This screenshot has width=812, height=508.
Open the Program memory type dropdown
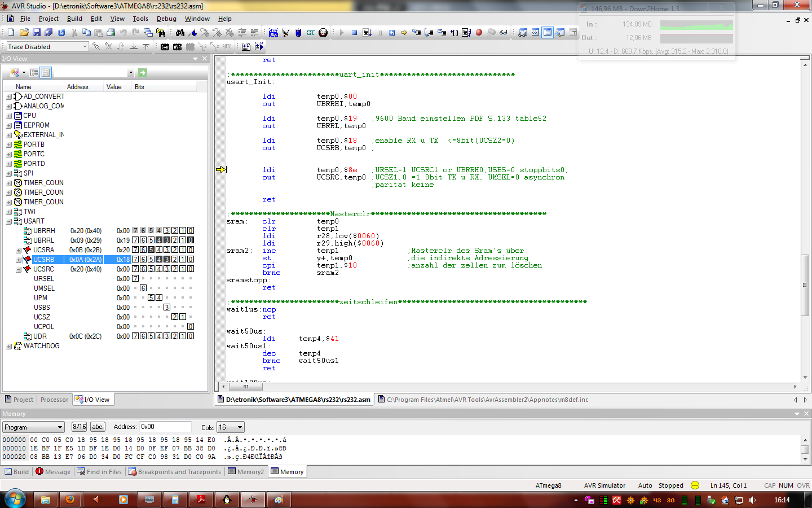pos(60,427)
